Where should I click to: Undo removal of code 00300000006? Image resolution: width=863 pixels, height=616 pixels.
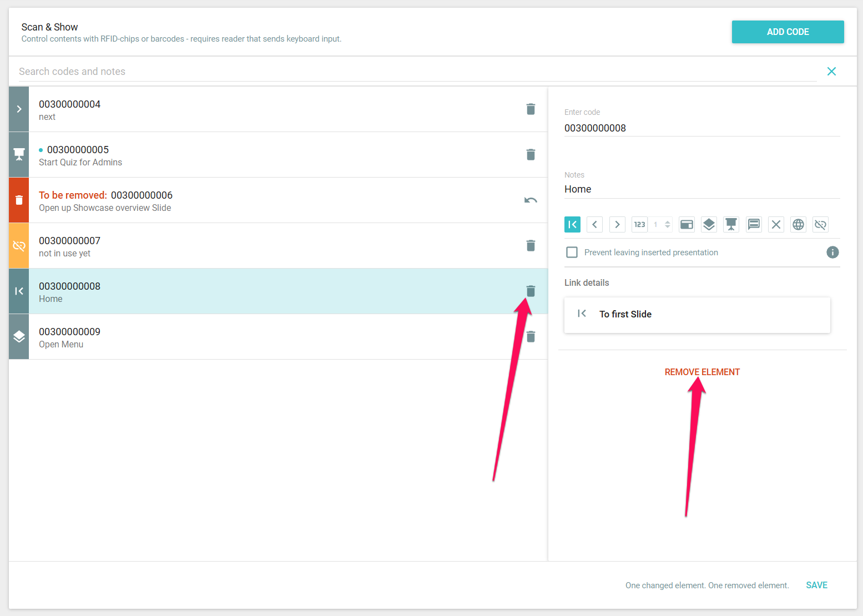click(531, 200)
